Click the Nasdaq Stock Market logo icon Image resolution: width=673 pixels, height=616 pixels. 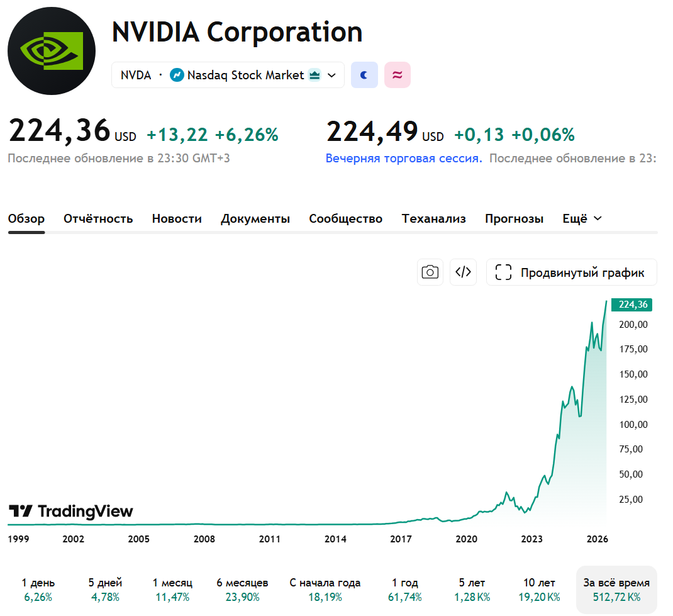(x=177, y=75)
